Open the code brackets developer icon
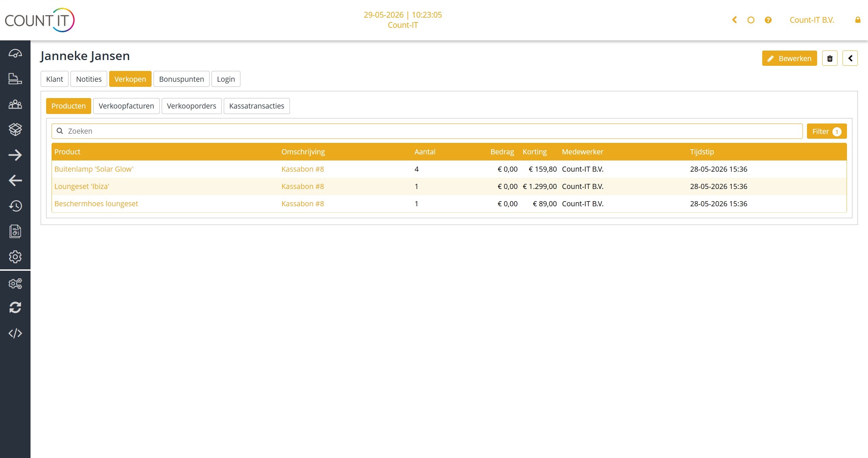868x458 pixels. click(15, 333)
